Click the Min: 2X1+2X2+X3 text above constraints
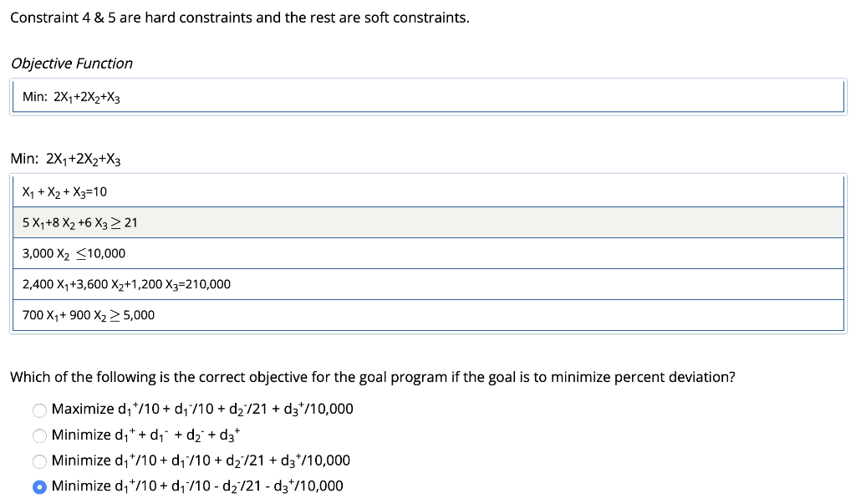This screenshot has height=504, width=856. [x=65, y=158]
